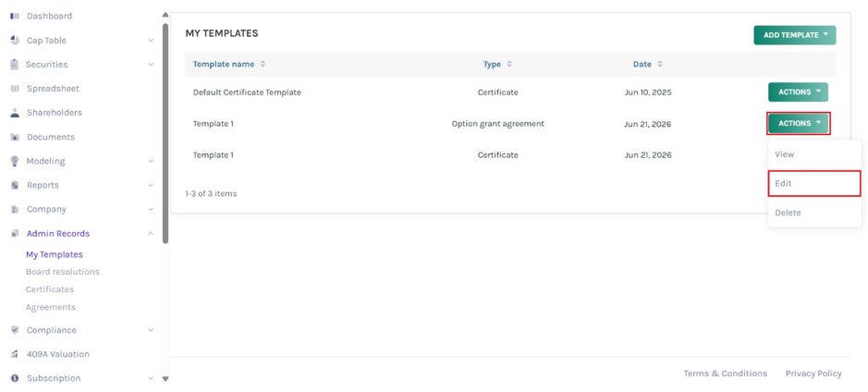Select Delete in the actions menu
The height and width of the screenshot is (392, 868).
pyautogui.click(x=814, y=213)
